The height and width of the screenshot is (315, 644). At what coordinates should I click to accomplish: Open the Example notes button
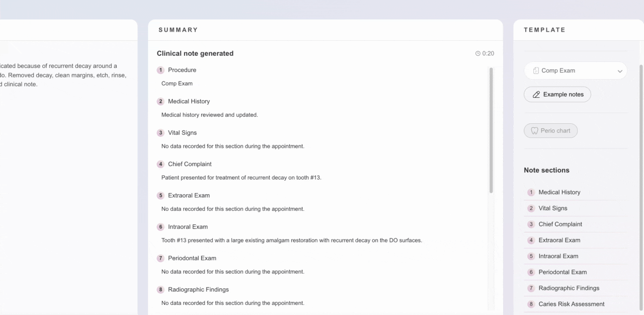click(557, 95)
